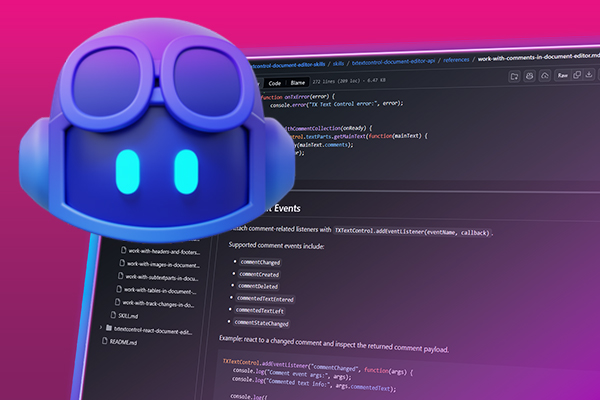Download raw file via download icon
The width and height of the screenshot is (600, 400).
pos(594,76)
